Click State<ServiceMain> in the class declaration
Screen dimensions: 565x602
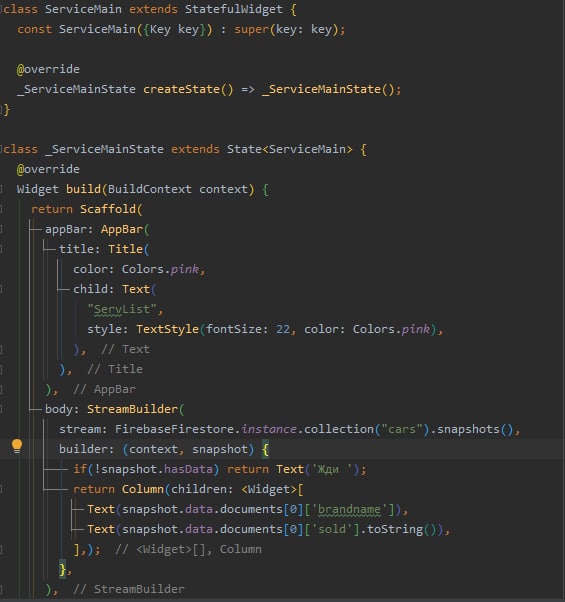[x=289, y=149]
